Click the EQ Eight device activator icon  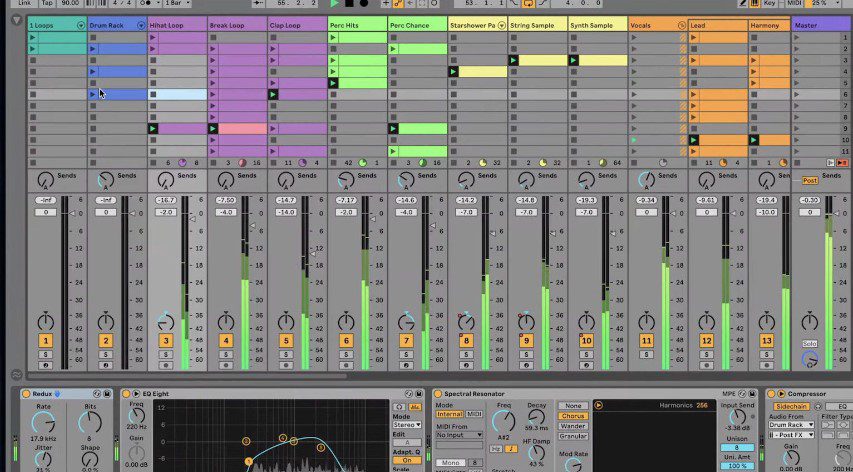(x=127, y=394)
